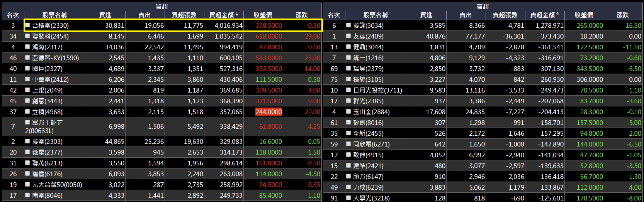Click the 買進 header in 買超 table

(105, 15)
